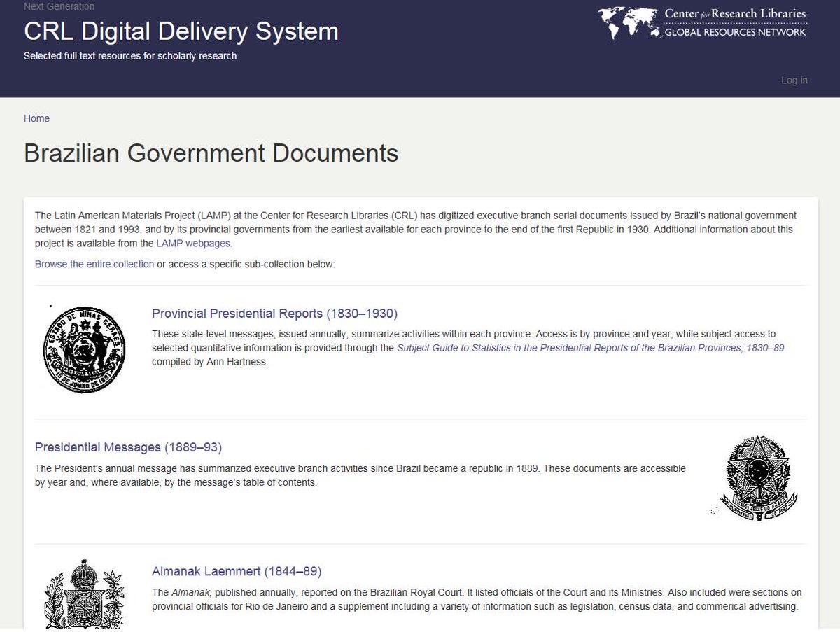The height and width of the screenshot is (632, 840).
Task: Open Almanak Laemmert (1844–89)
Action: [x=237, y=571]
